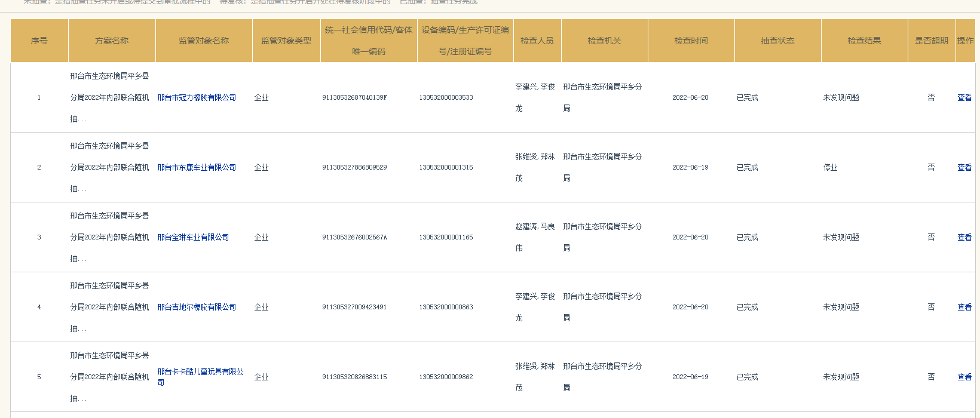980x418 pixels.
Task: Click the 监管对象类型 column header
Action: click(x=286, y=41)
